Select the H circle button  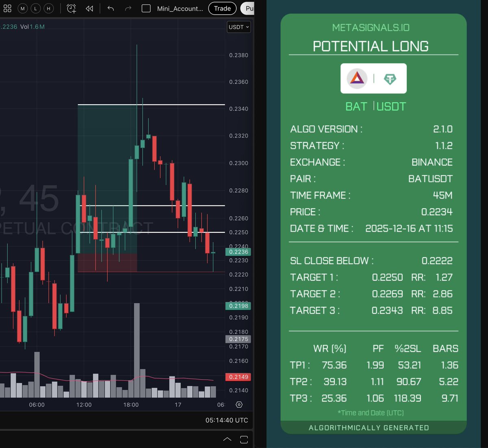[x=48, y=8]
